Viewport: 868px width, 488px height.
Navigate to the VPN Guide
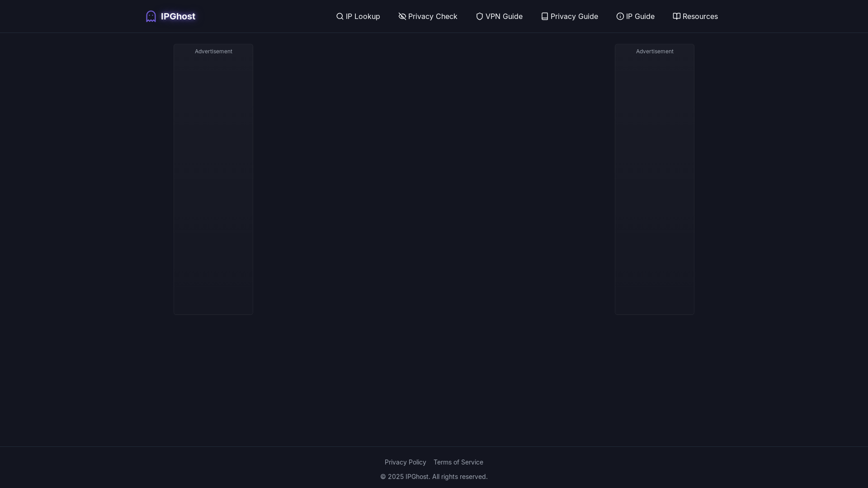[499, 16]
